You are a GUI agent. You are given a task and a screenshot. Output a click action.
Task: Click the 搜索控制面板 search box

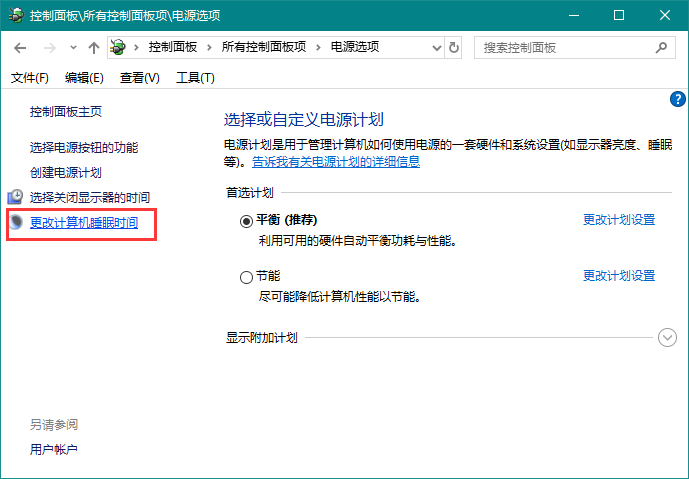575,47
